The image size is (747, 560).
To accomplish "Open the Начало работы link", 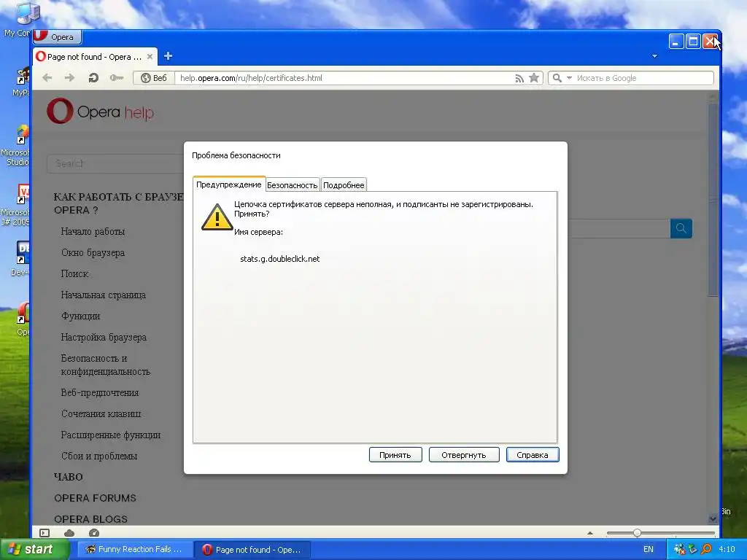I will (x=93, y=231).
